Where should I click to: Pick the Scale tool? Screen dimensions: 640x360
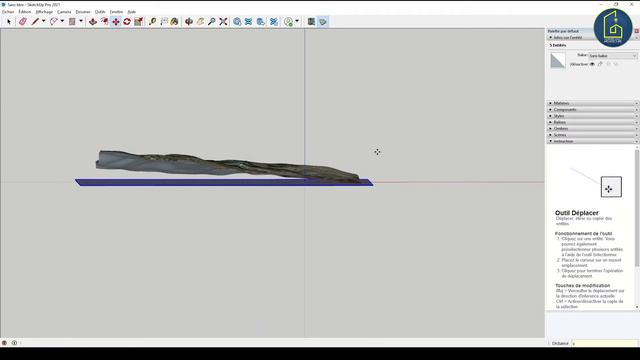138,22
